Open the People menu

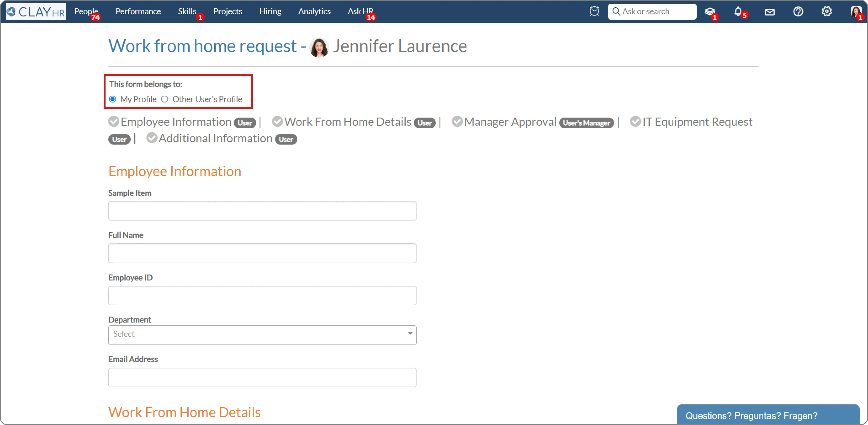point(86,11)
